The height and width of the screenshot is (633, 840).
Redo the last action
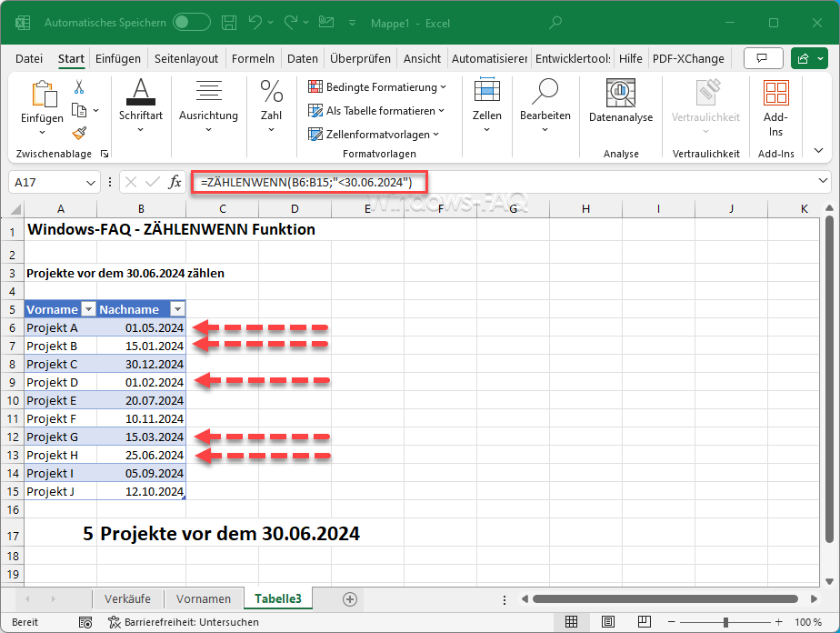tap(291, 23)
